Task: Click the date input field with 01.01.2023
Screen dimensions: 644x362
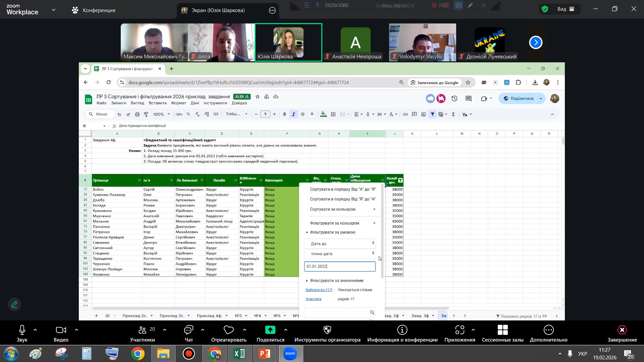Action: point(339,266)
